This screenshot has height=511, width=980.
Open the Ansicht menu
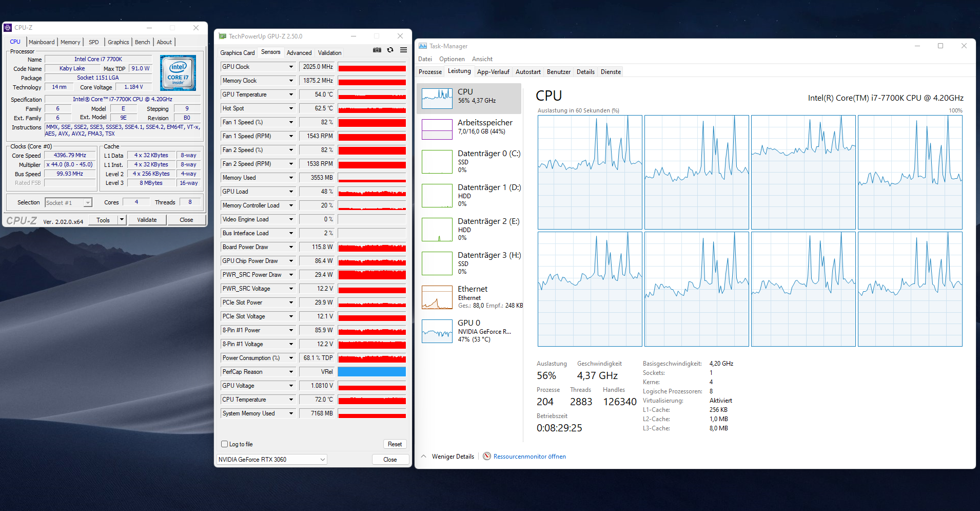point(482,59)
